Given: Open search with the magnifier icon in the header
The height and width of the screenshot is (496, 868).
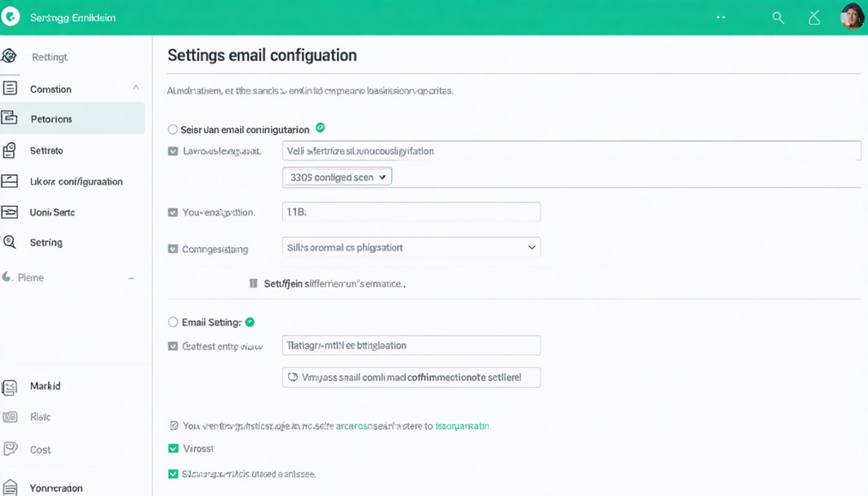Looking at the screenshot, I should point(778,18).
